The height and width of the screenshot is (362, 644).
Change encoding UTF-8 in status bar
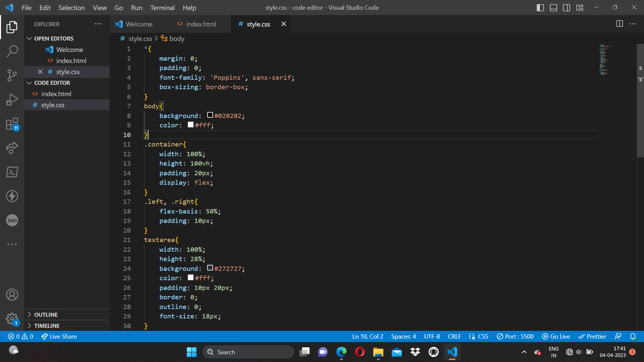[432, 336]
